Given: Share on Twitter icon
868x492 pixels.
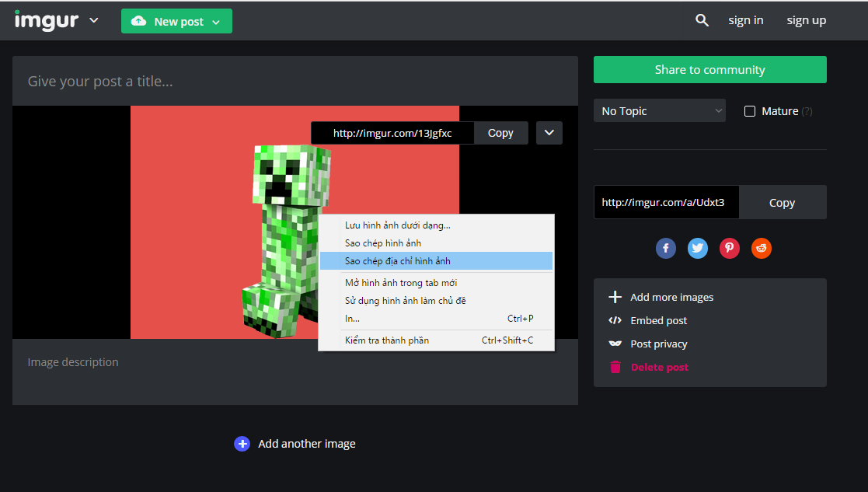Looking at the screenshot, I should click(698, 248).
